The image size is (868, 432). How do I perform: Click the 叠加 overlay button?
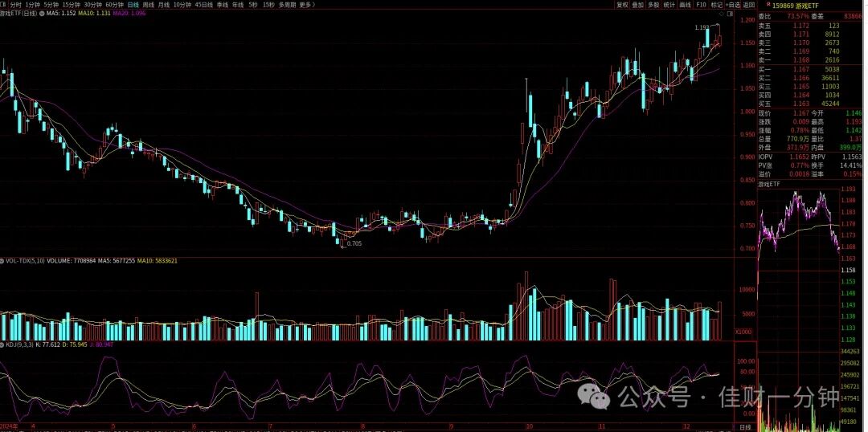pos(638,5)
